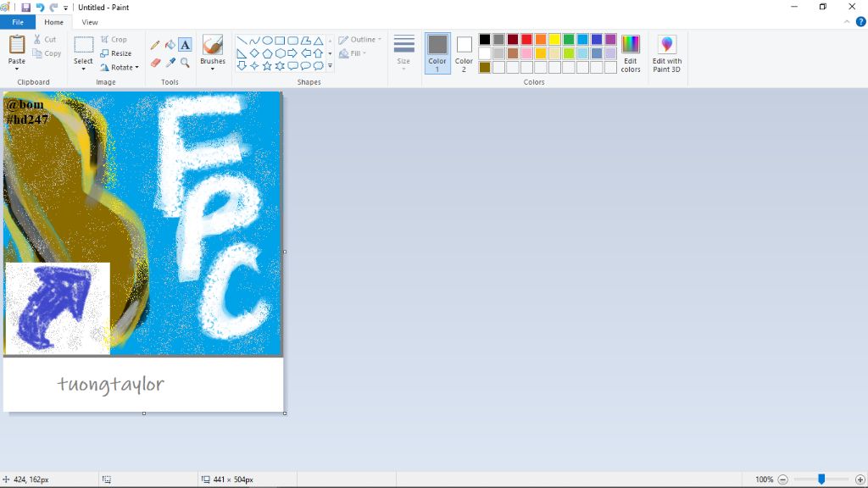Pick the orange color swatch

pos(541,39)
